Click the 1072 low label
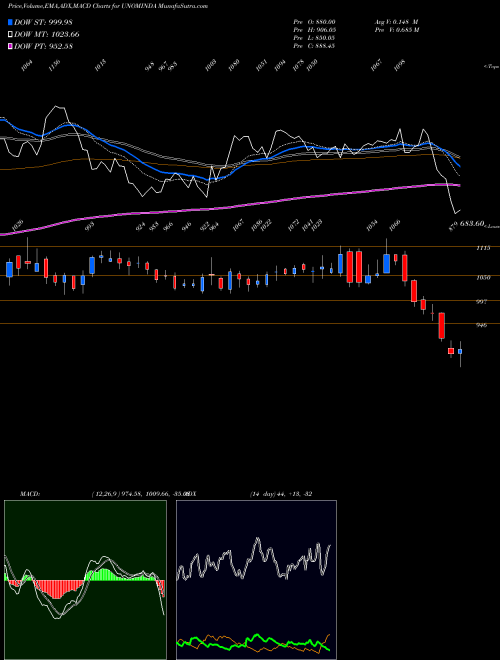 [x=293, y=226]
